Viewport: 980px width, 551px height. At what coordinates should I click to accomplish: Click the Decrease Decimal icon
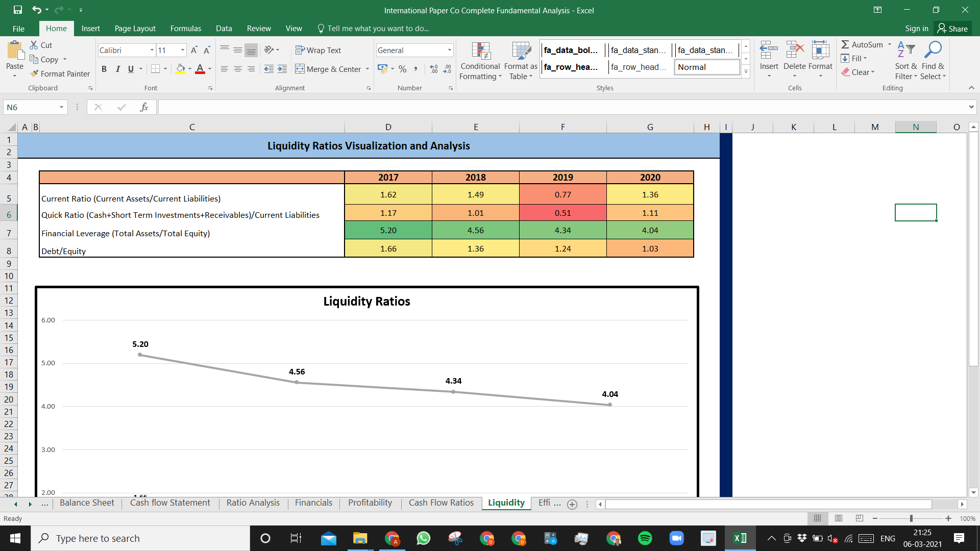click(447, 69)
